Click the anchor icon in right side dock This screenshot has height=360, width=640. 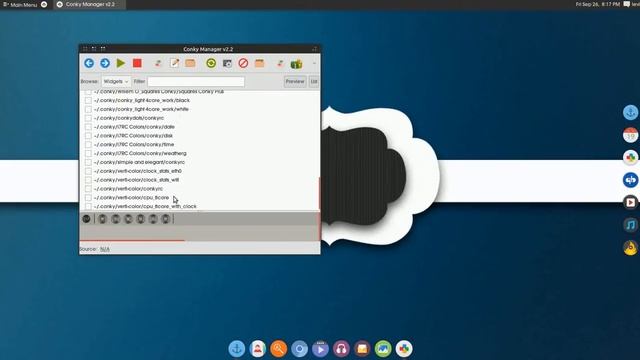[x=630, y=112]
